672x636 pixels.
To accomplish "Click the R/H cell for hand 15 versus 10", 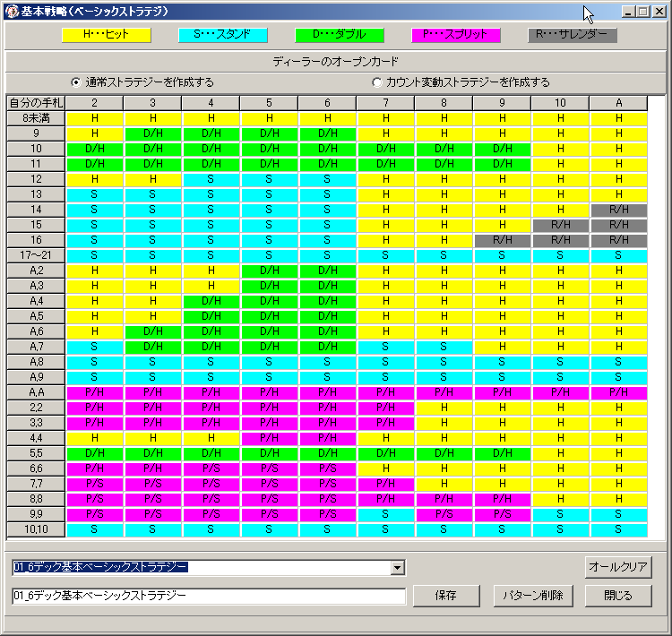I will click(x=561, y=225).
